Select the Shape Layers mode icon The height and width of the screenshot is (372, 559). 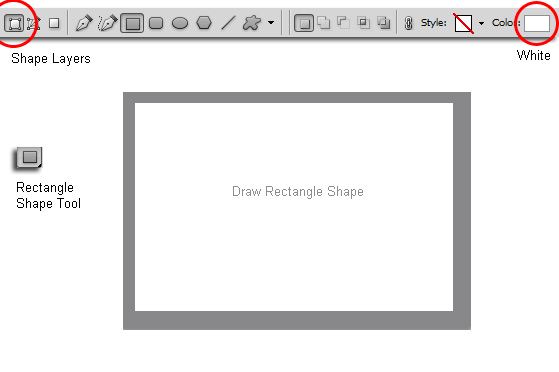(14, 24)
